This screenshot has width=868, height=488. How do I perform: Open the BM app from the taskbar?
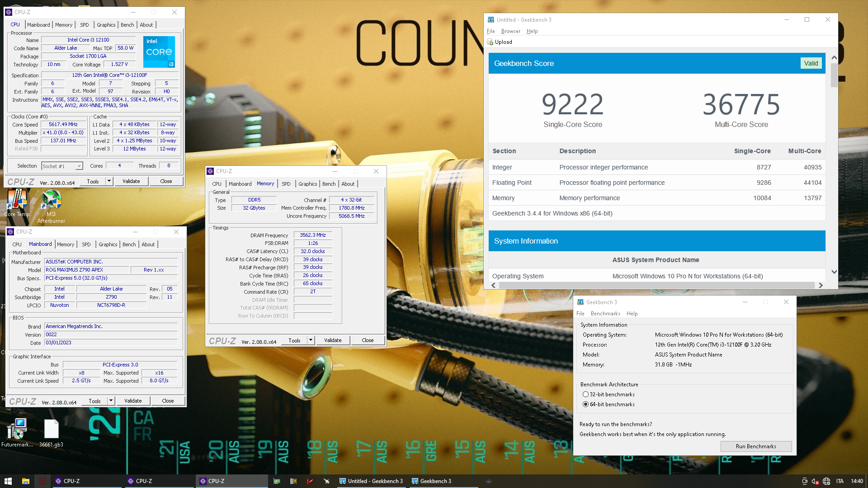click(x=293, y=481)
